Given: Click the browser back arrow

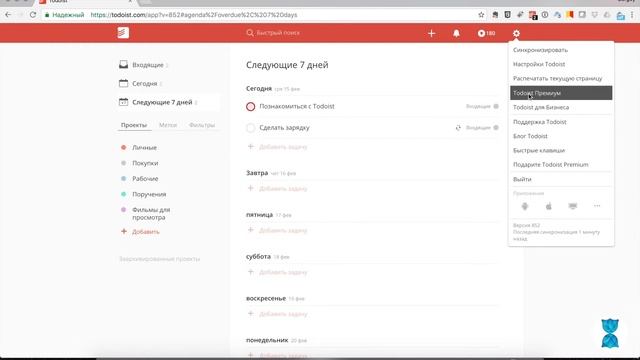Looking at the screenshot, I should 8,15.
